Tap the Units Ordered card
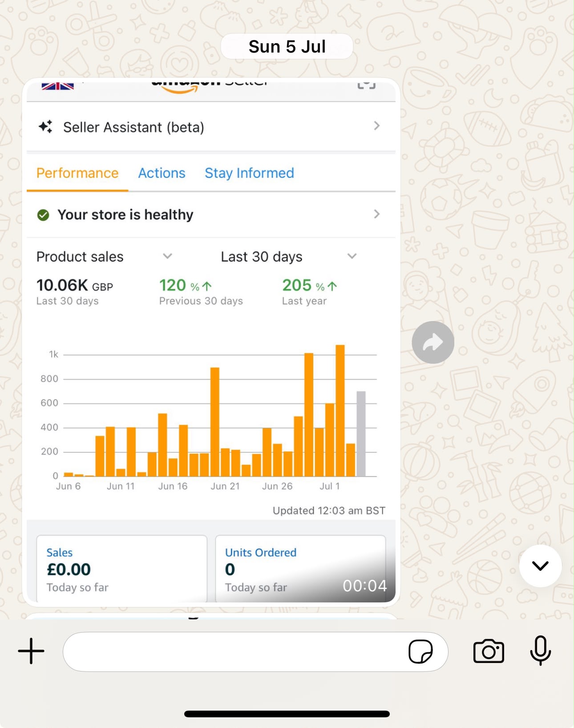Screen dimensions: 574x728 coord(300,569)
